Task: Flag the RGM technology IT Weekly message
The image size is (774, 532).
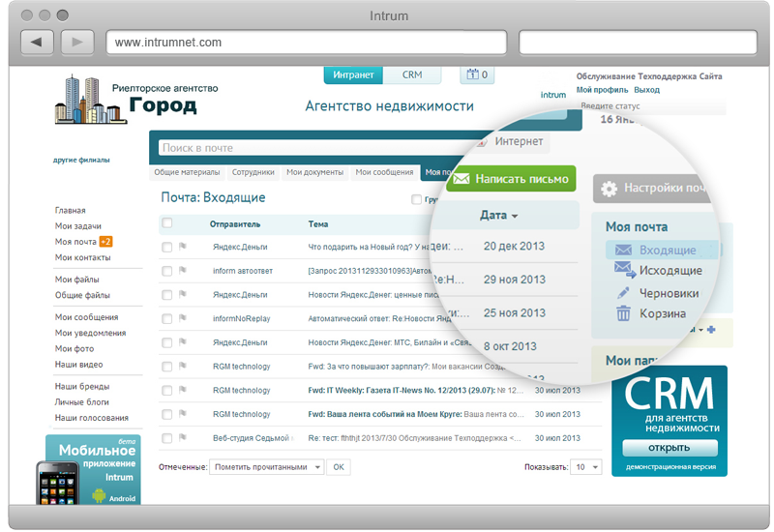Action: 183,390
